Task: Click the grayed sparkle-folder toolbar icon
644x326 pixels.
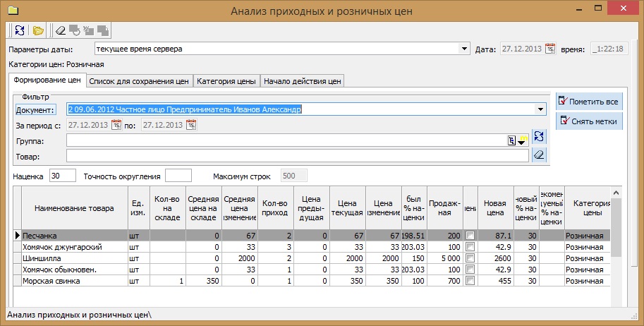Action: coord(88,30)
